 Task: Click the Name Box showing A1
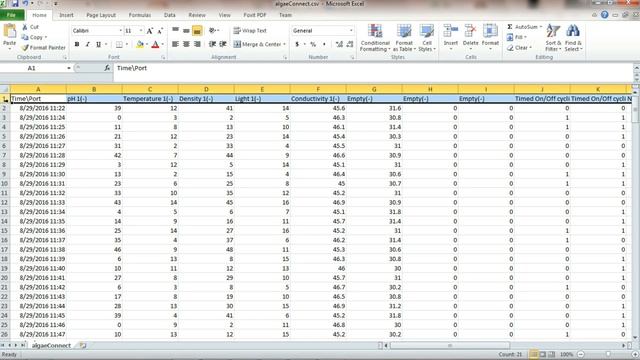coord(32,68)
